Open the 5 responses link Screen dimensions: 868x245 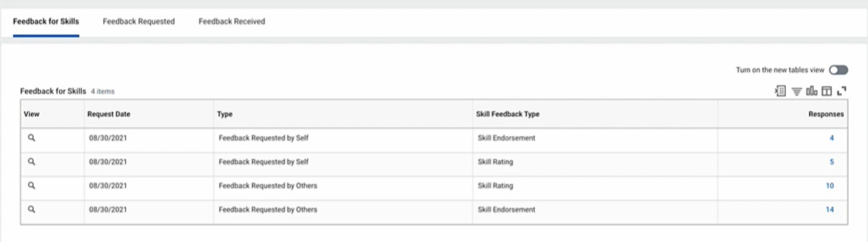832,162
